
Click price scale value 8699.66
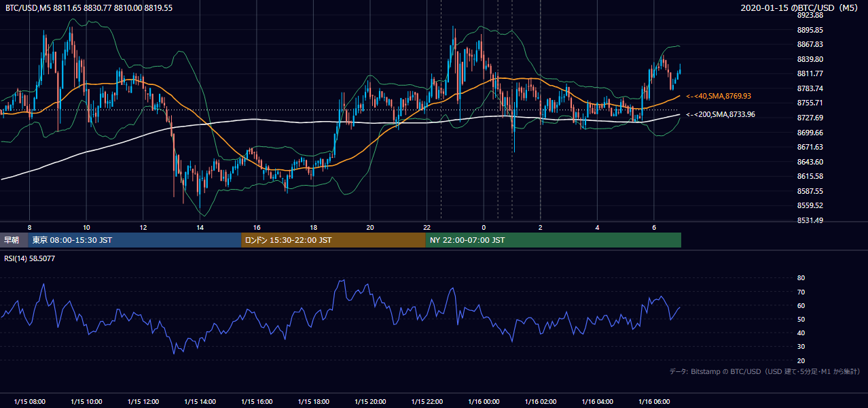point(810,133)
